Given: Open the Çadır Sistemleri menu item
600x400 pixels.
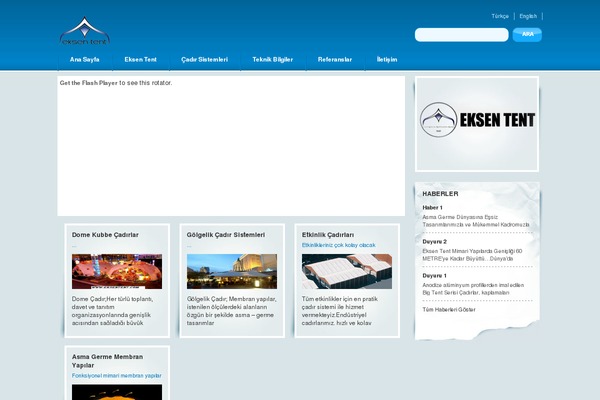Looking at the screenshot, I should pyautogui.click(x=204, y=60).
